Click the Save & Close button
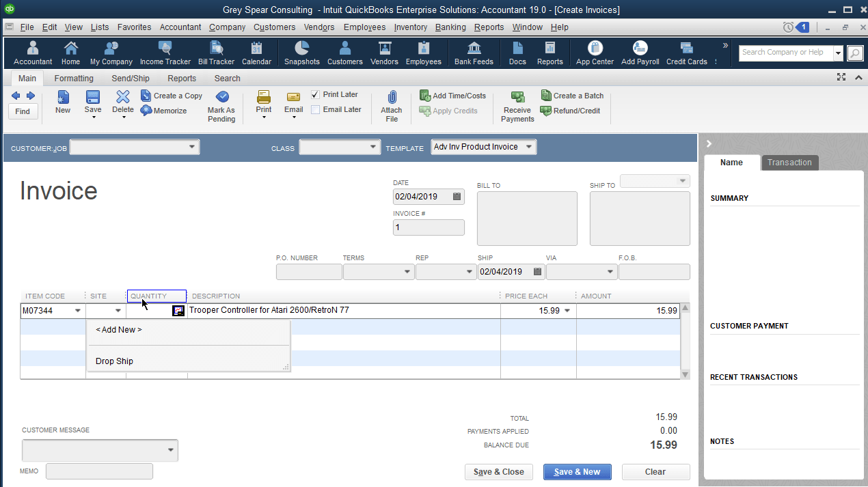This screenshot has height=487, width=868. point(498,471)
